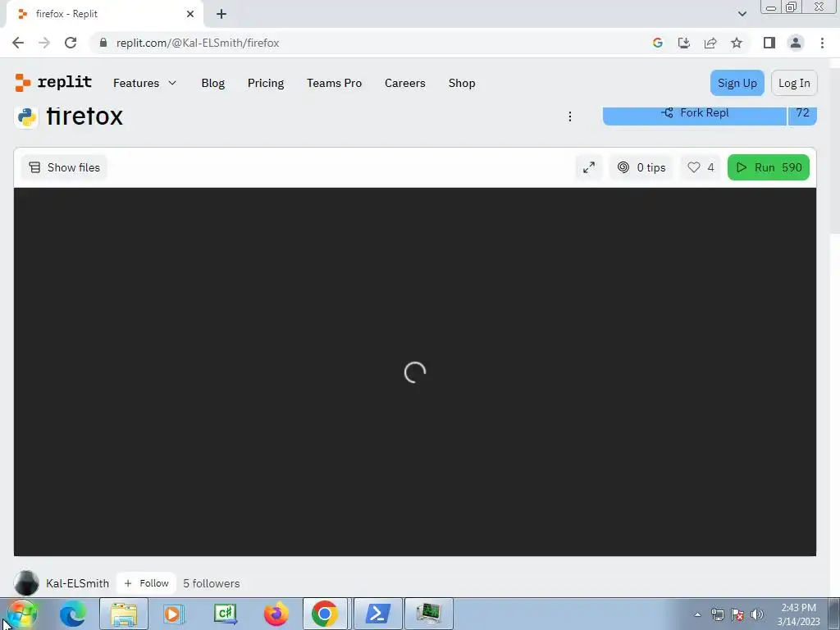Run the firefox repl
This screenshot has height=630, width=840.
[768, 167]
